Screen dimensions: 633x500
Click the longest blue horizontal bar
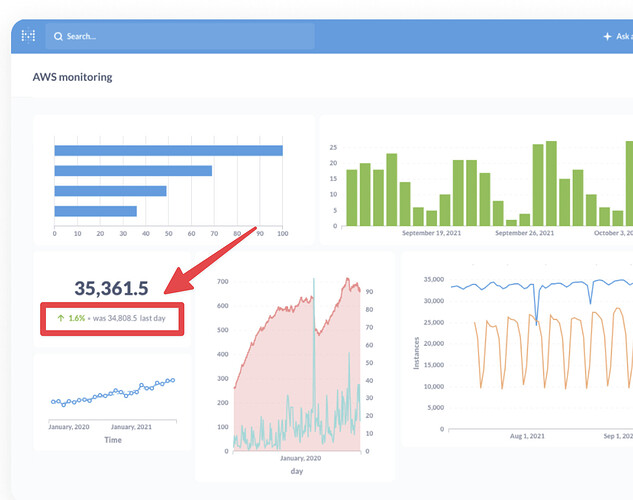tap(168, 151)
